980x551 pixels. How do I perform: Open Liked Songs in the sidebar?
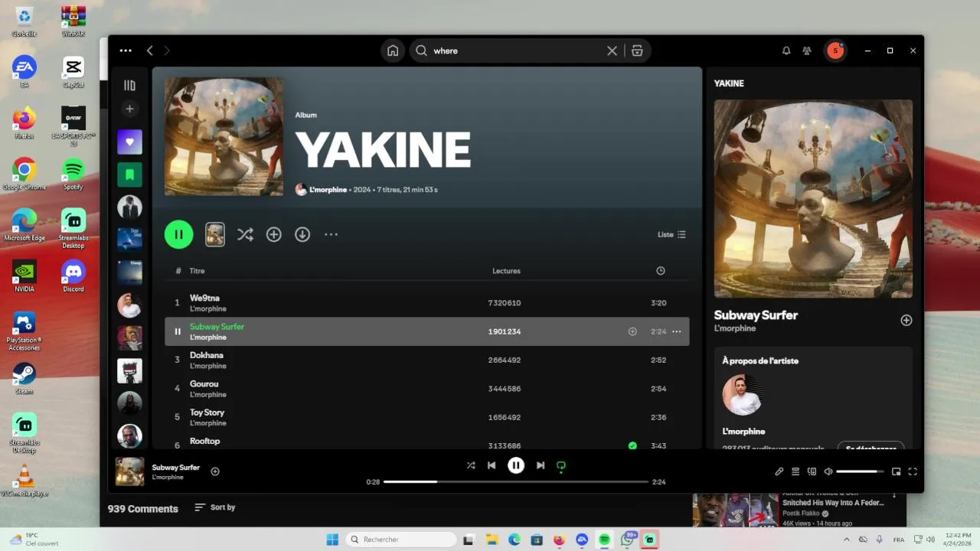point(129,142)
